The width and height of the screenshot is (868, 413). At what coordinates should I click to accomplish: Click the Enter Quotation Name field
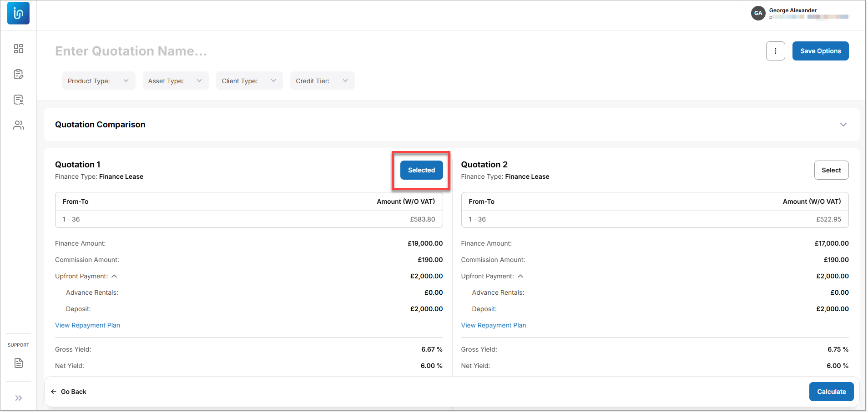point(131,51)
